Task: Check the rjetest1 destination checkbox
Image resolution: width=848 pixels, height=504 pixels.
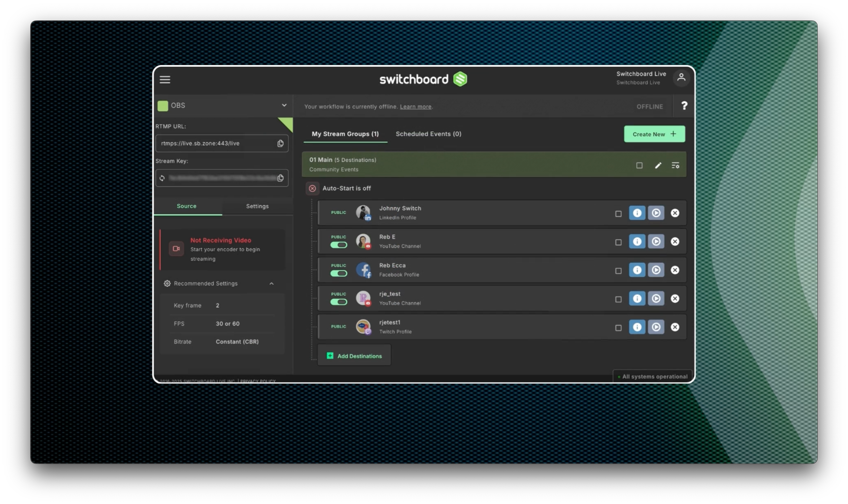Action: (x=618, y=328)
